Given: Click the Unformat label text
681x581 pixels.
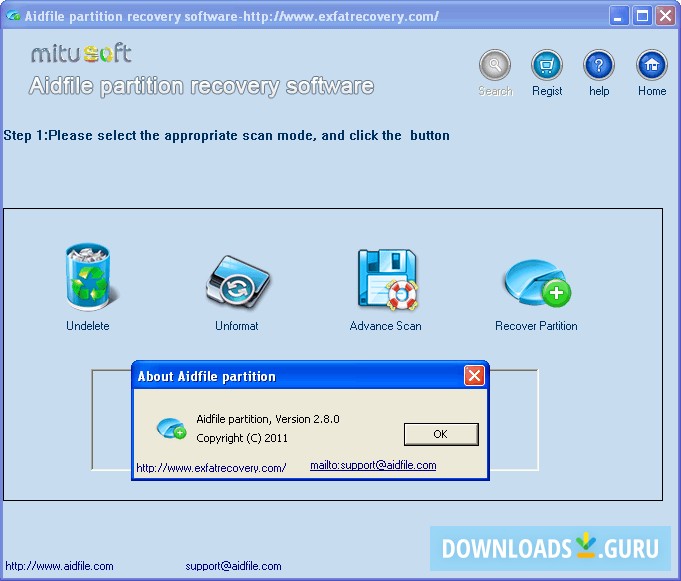Looking at the screenshot, I should click(x=237, y=326).
